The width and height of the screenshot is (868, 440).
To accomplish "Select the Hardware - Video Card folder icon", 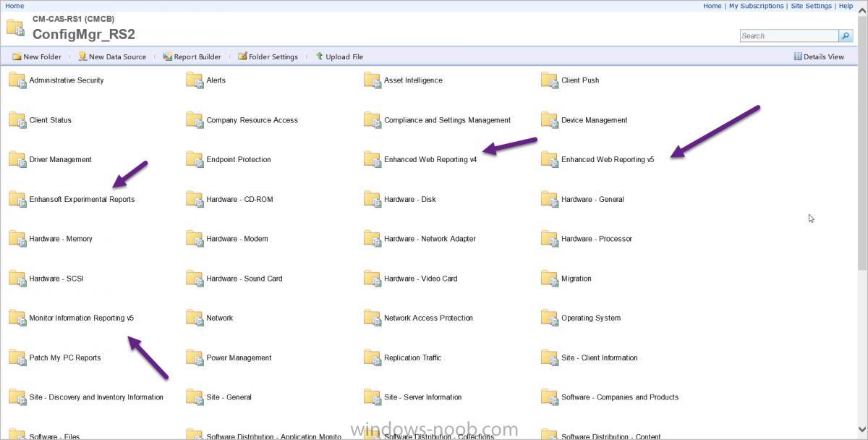I will coord(373,279).
